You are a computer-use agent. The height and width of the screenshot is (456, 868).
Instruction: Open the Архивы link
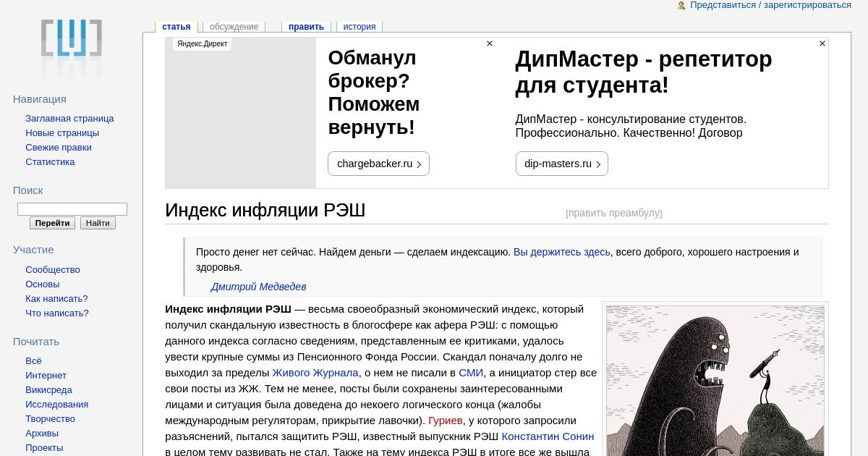pyautogui.click(x=42, y=433)
